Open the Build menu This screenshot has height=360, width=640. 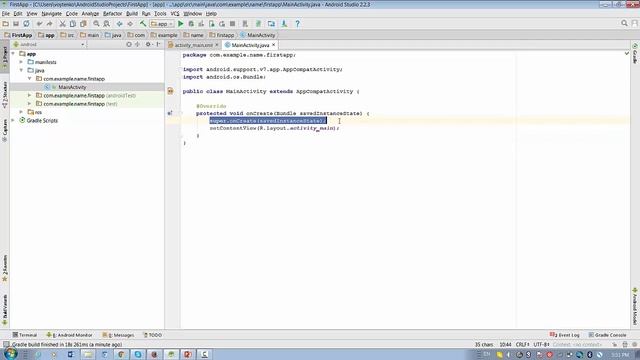pyautogui.click(x=132, y=13)
